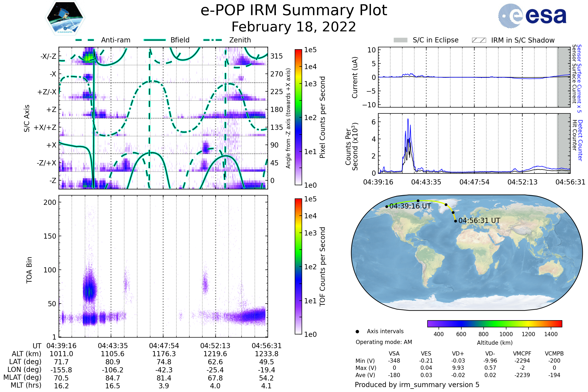Click the VMCPF column header
This screenshot has height=392, width=588.
[522, 354]
